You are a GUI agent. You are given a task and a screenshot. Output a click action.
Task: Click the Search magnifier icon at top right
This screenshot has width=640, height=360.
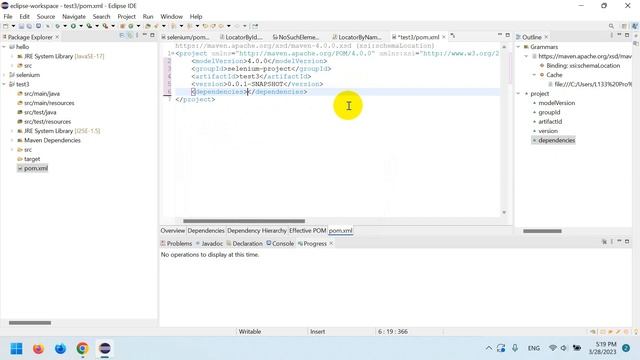[611, 26]
